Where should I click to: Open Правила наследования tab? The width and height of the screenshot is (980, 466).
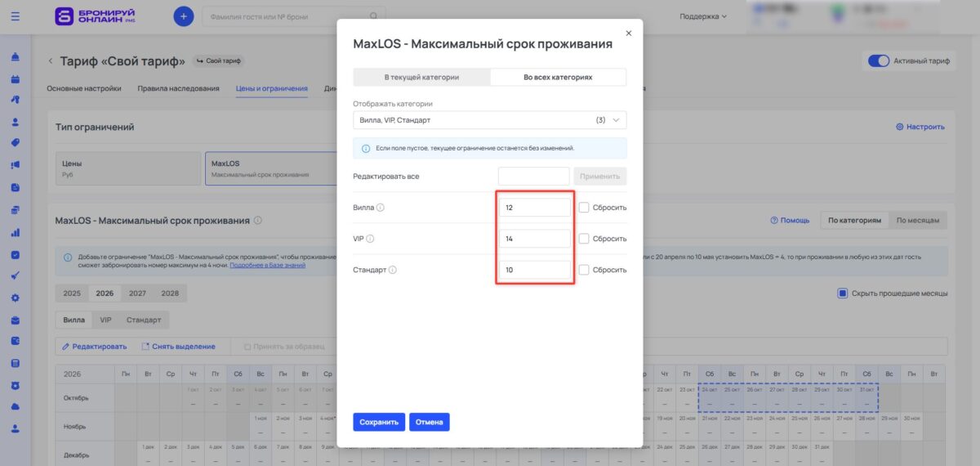(178, 88)
